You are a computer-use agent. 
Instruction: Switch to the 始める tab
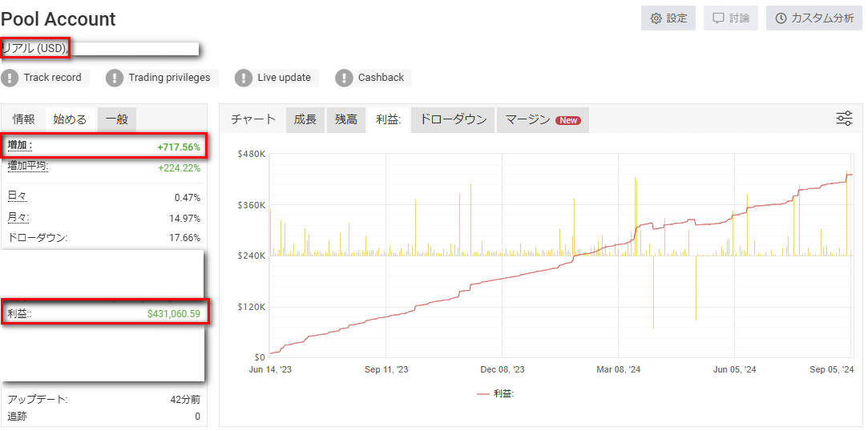click(70, 119)
